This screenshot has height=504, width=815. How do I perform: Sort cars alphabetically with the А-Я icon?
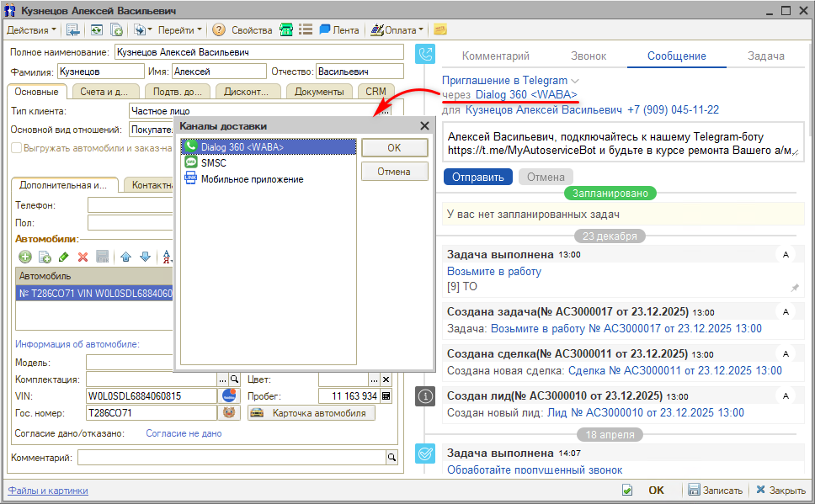(165, 258)
